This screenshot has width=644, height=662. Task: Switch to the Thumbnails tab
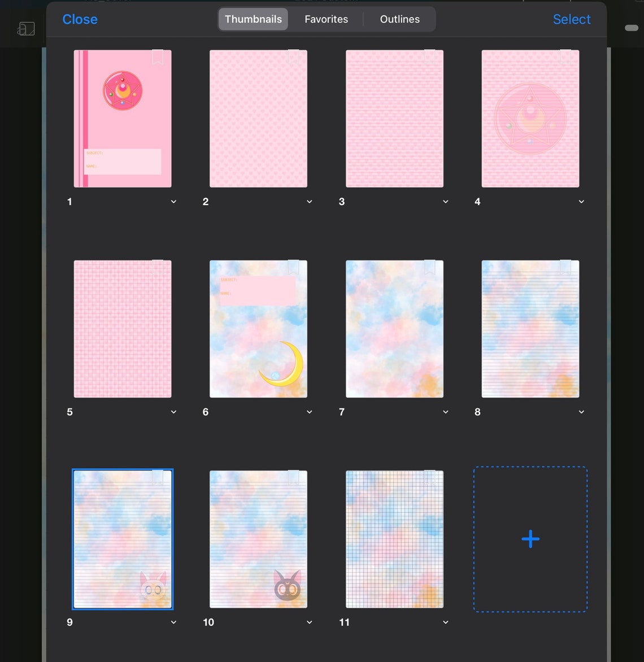click(253, 19)
